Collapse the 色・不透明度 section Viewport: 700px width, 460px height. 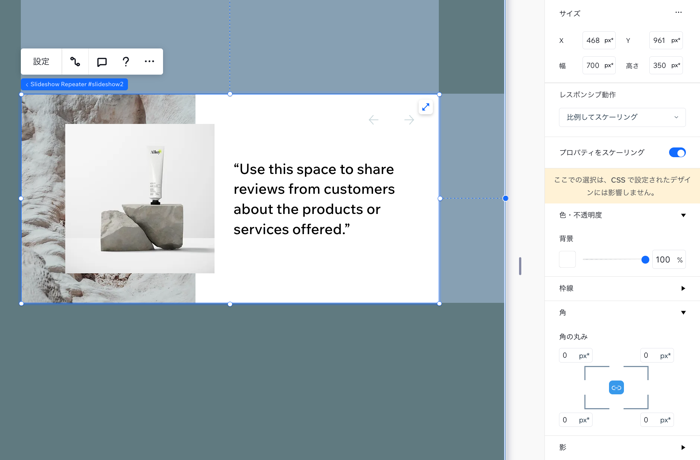point(683,215)
